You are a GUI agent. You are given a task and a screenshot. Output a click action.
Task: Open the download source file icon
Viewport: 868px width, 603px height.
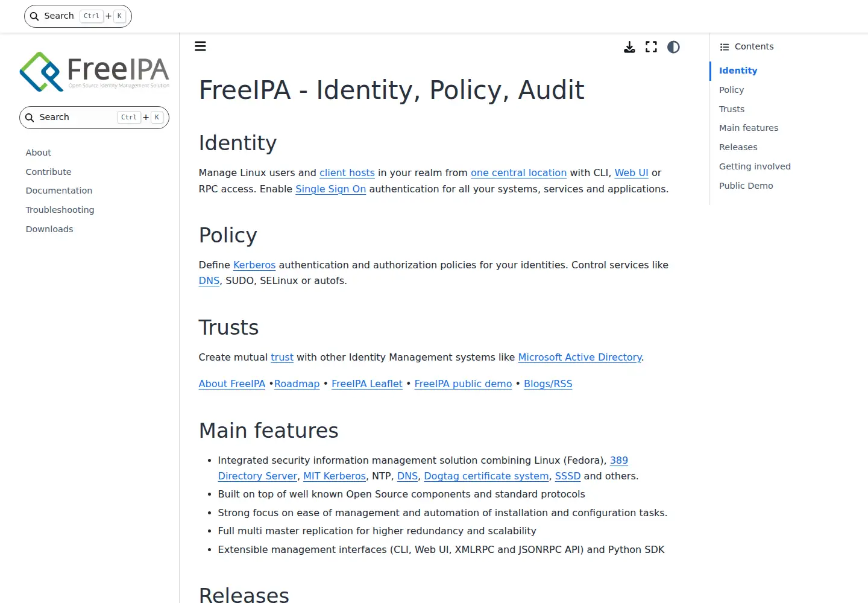point(629,47)
